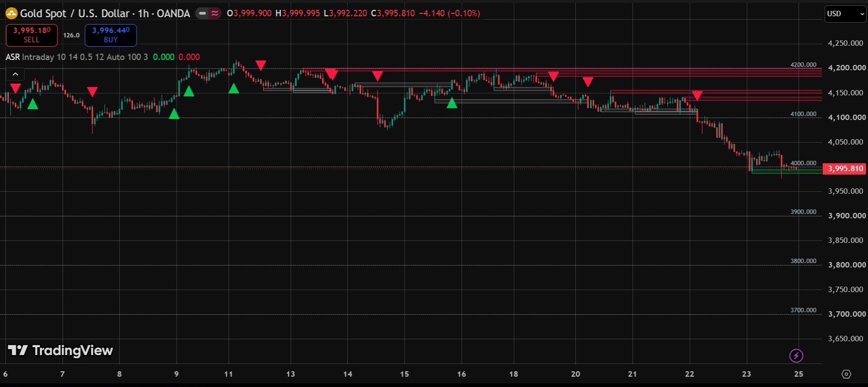Click date label 13 on time axis
The height and width of the screenshot is (387, 868).
coord(291,374)
